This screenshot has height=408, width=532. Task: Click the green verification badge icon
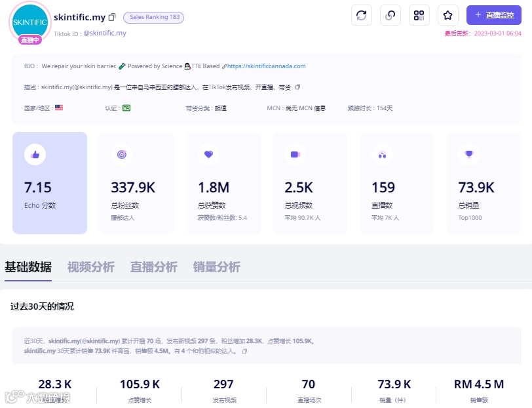pos(126,108)
